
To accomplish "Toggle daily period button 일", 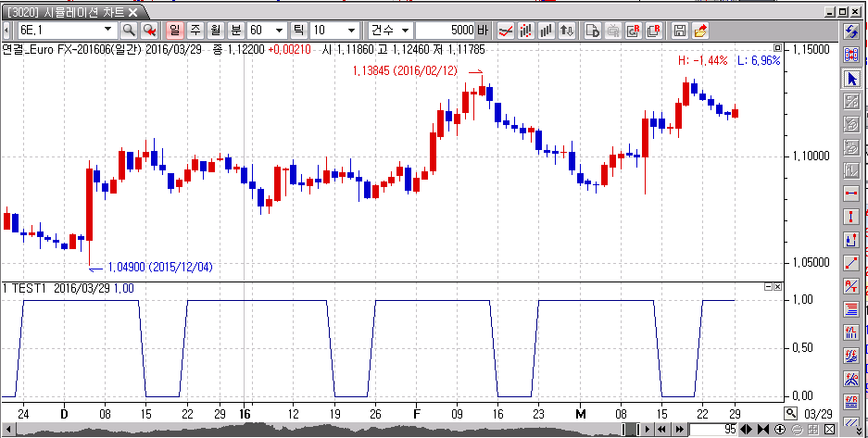I will 174,30.
